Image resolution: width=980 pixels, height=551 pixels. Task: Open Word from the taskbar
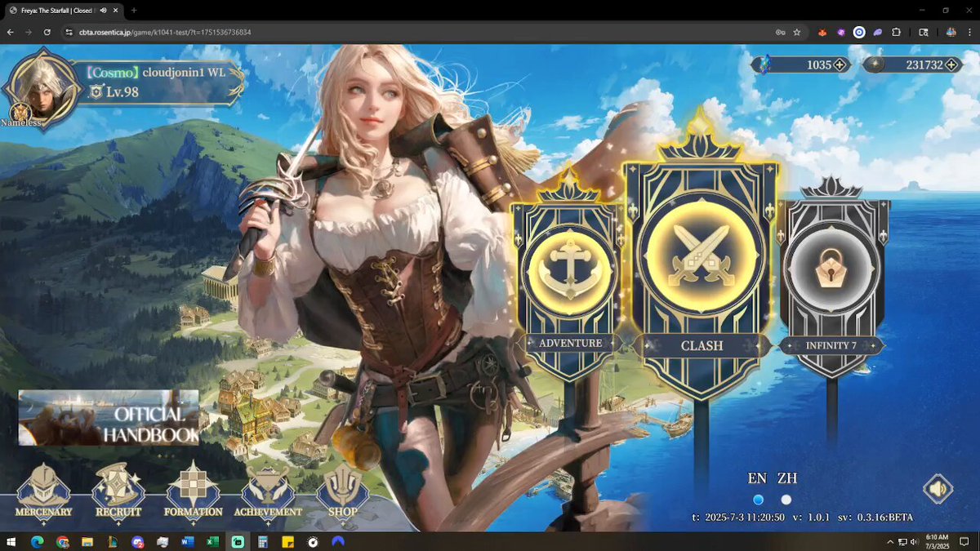[187, 542]
